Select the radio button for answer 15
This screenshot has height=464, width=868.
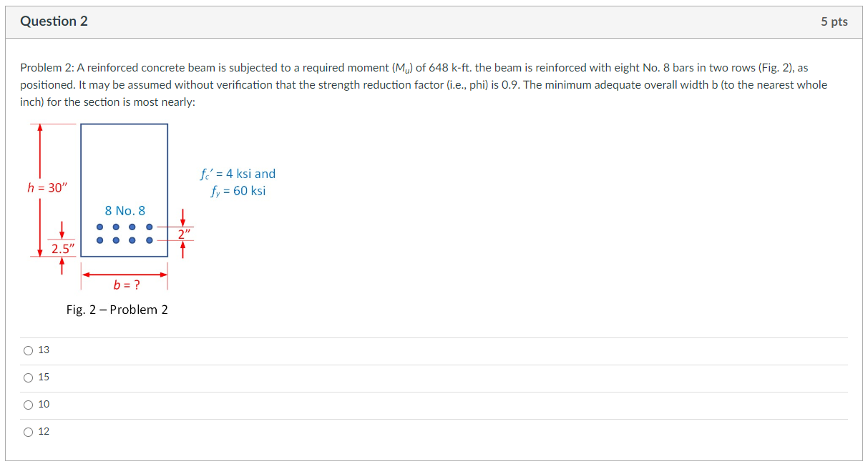[27, 377]
